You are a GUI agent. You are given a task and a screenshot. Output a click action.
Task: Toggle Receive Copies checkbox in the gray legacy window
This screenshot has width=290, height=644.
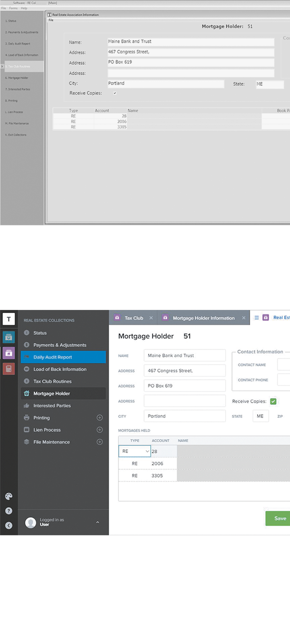pyautogui.click(x=115, y=93)
